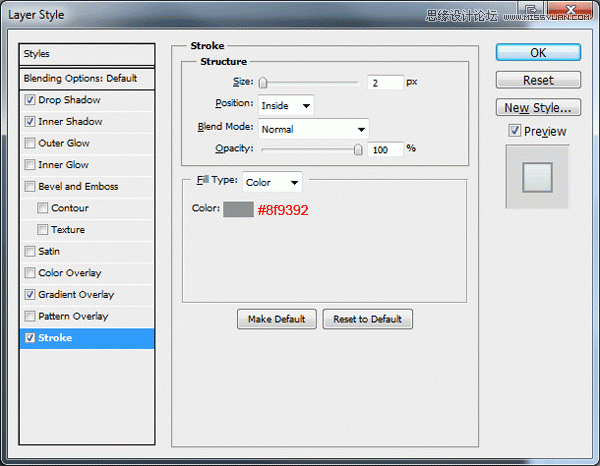Screen dimensions: 600x466
Task: Select the Gradient Overlay label row
Action: tap(87, 295)
